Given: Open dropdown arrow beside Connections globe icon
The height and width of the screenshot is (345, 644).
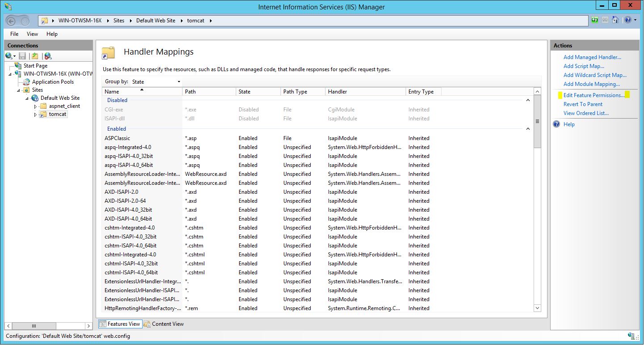Looking at the screenshot, I should (x=15, y=56).
